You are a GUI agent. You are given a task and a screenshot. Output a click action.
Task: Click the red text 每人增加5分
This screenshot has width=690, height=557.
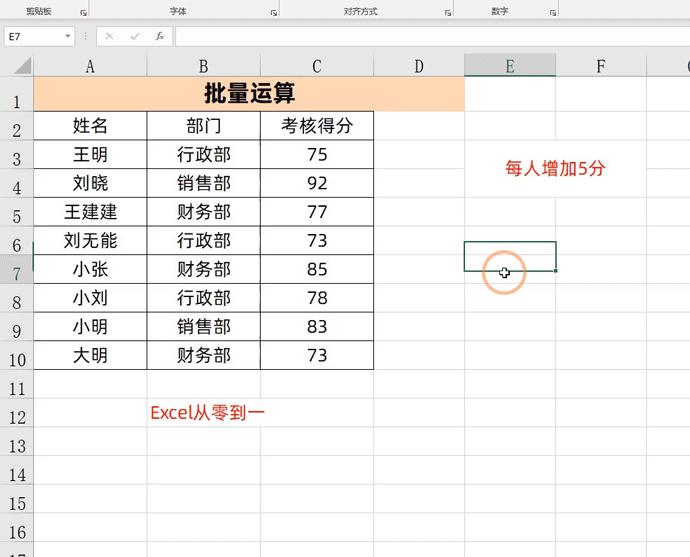click(555, 169)
